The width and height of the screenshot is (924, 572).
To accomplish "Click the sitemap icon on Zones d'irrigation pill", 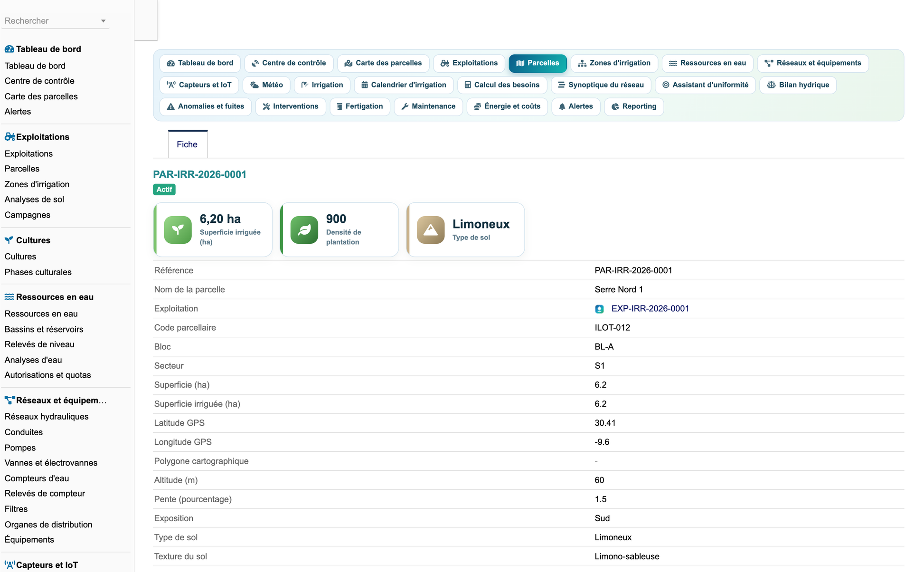I will [x=582, y=63].
